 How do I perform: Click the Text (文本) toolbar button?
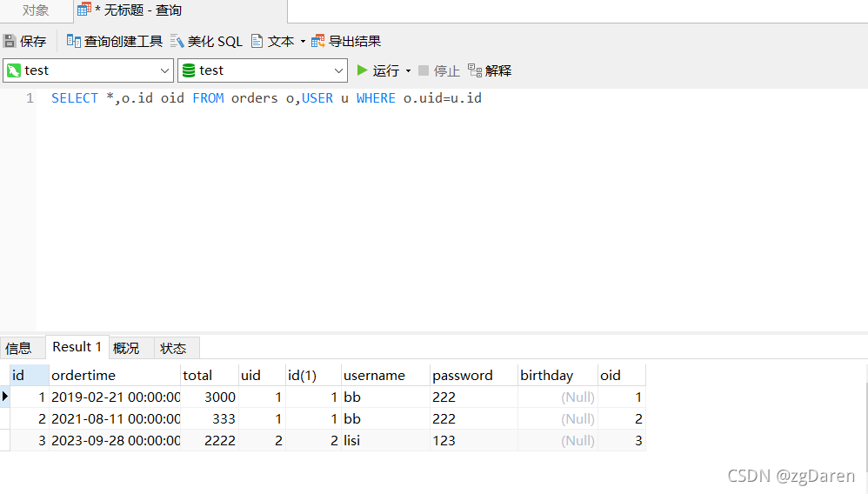point(273,41)
